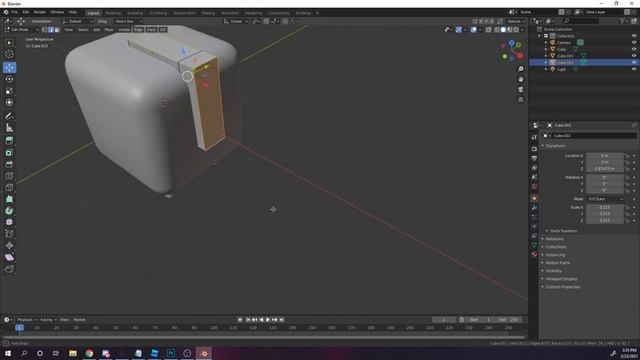Expand the Camera item in outliner
This screenshot has height=360, width=640.
point(546,42)
